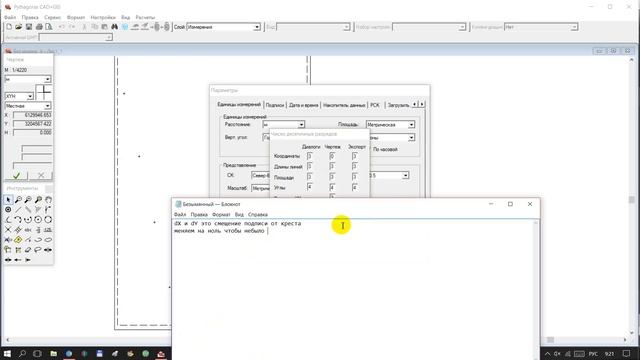Select the arrow pointer tool
This screenshot has height=360, width=640.
tap(8, 200)
